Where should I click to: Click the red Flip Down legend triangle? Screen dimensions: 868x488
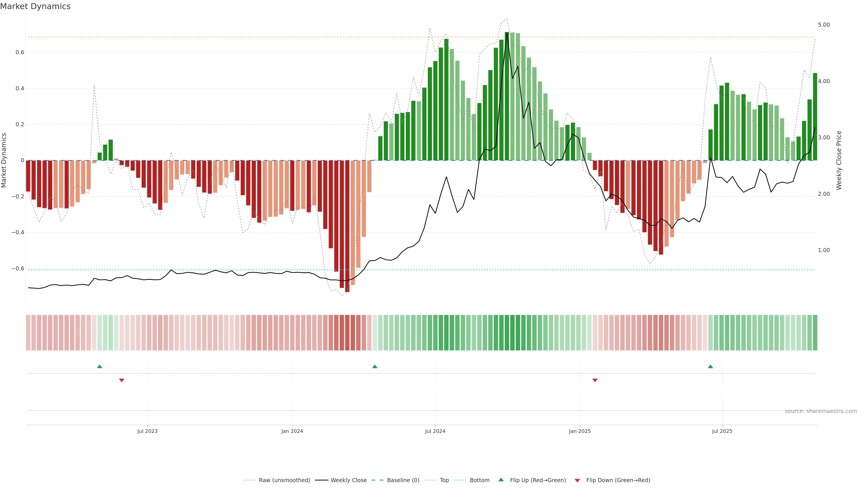pos(577,481)
